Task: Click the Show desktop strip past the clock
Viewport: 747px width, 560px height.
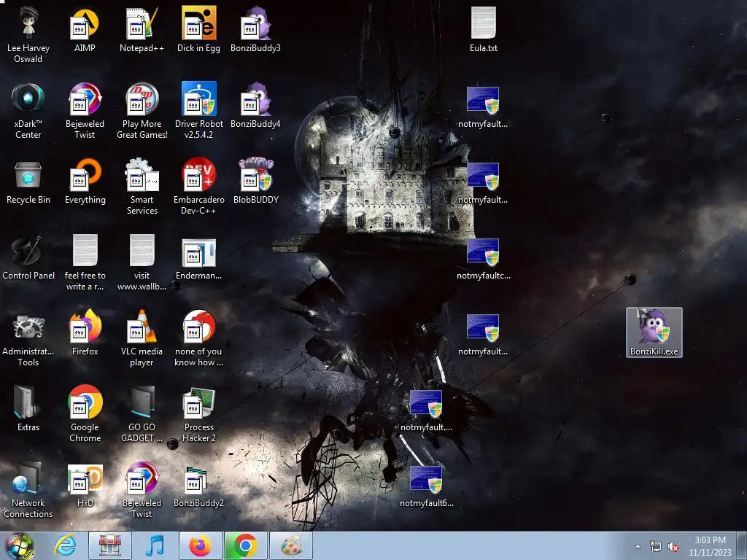Action: tap(742, 546)
